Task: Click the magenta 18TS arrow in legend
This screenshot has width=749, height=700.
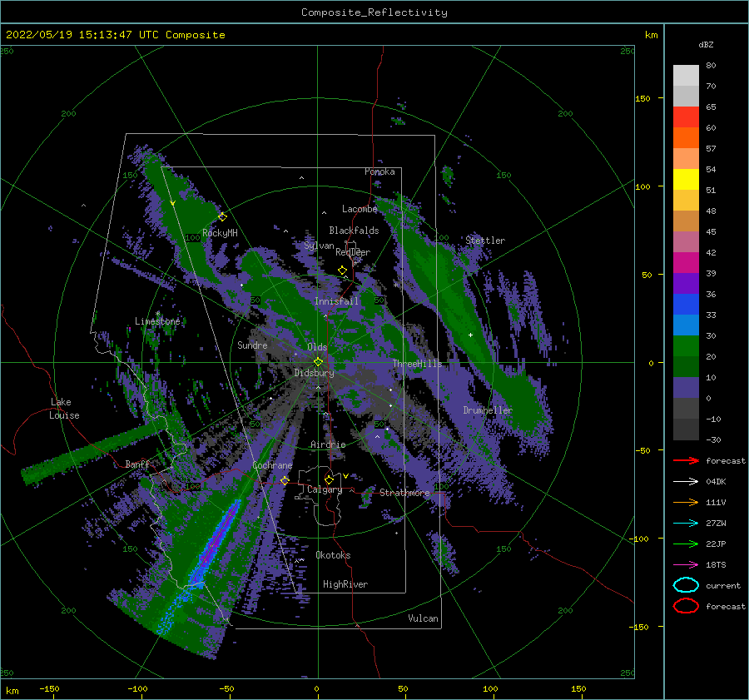Action: [x=686, y=565]
